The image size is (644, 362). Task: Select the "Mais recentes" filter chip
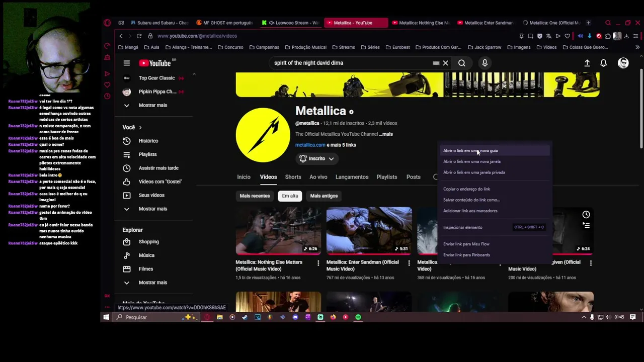(255, 196)
